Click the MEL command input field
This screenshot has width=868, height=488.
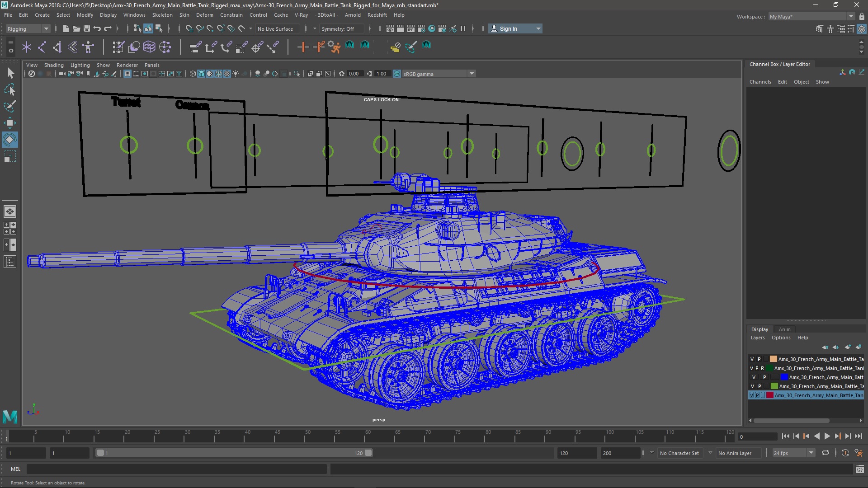[176, 469]
